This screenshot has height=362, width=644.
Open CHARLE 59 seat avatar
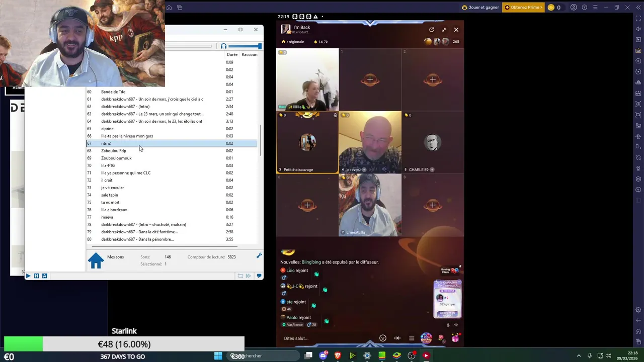[x=433, y=142]
